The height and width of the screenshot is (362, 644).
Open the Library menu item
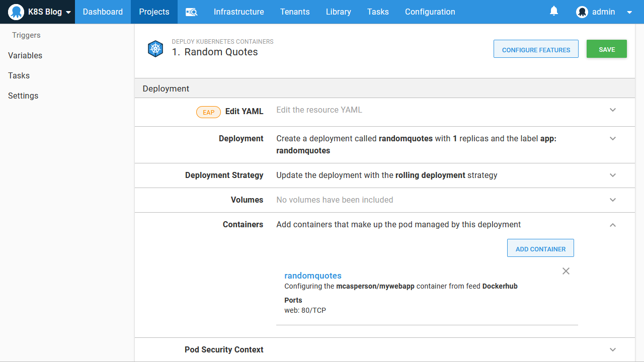pos(338,12)
